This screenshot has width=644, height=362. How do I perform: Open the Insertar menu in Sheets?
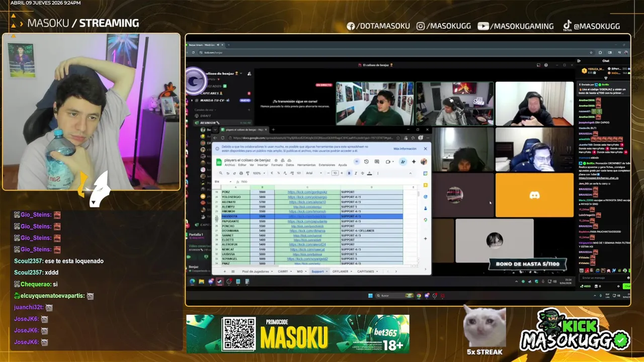click(x=263, y=165)
